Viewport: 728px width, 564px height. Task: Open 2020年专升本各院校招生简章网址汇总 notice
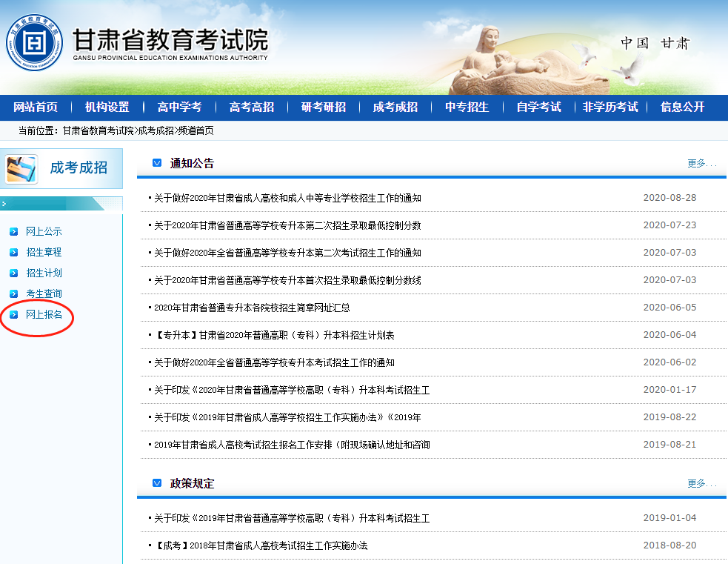tap(252, 308)
